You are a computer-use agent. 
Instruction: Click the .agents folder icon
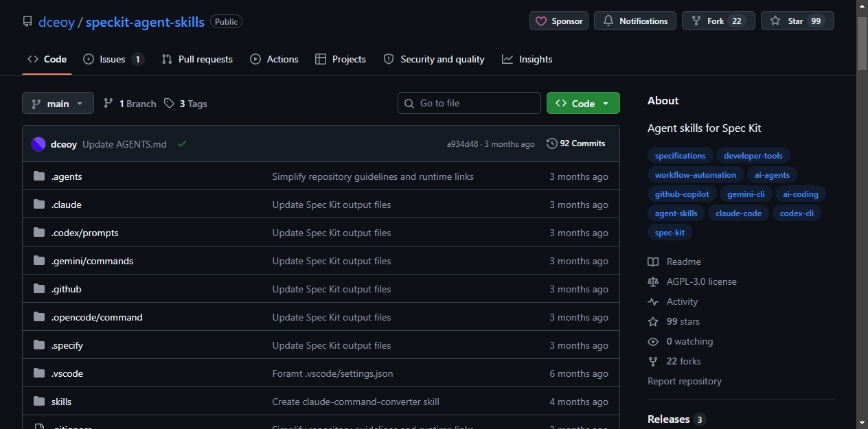(x=39, y=176)
